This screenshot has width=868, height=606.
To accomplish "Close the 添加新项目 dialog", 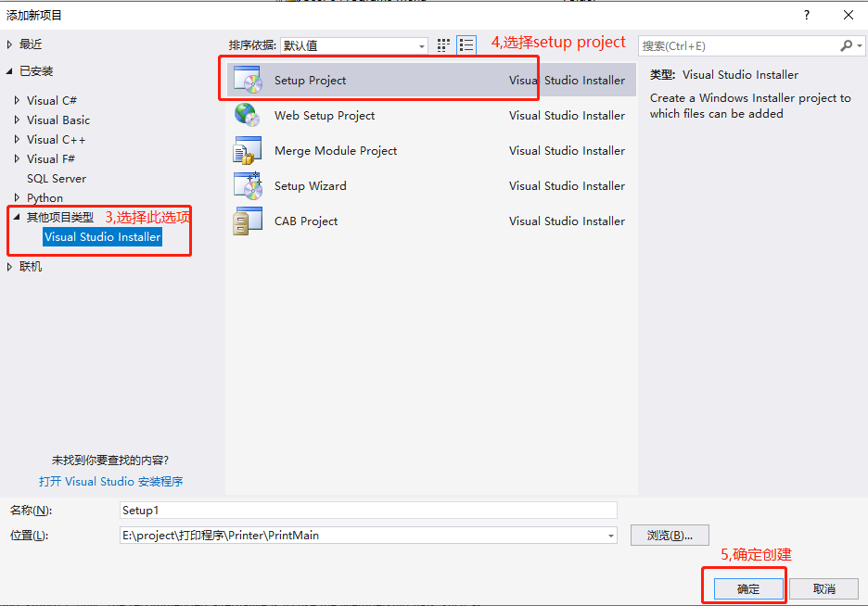I will (x=849, y=15).
